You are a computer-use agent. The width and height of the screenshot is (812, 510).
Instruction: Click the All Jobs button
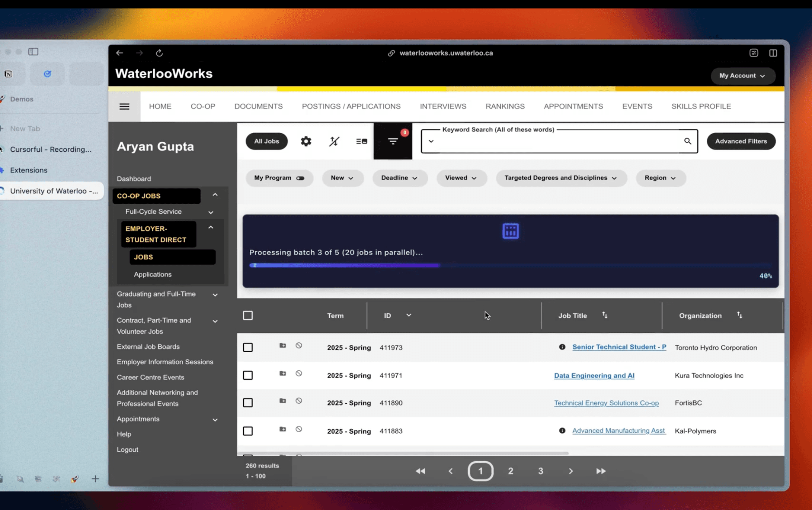coord(267,141)
